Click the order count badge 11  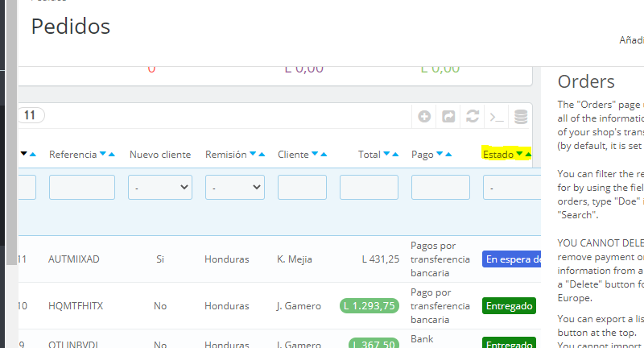click(x=30, y=115)
